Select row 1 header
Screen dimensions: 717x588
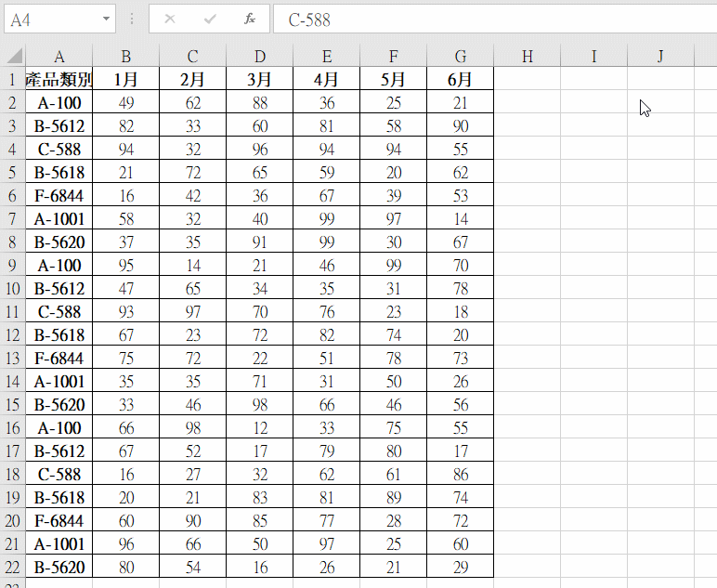(12, 79)
